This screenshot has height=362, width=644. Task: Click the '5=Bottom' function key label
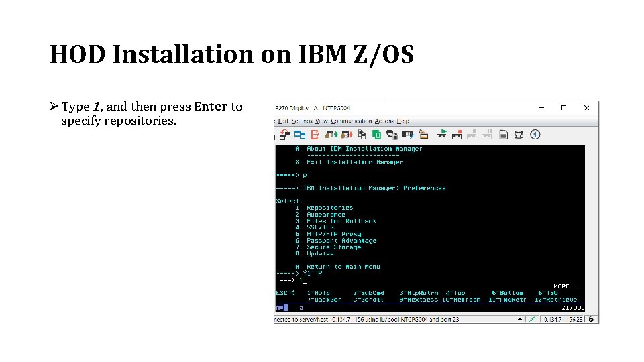point(508,293)
